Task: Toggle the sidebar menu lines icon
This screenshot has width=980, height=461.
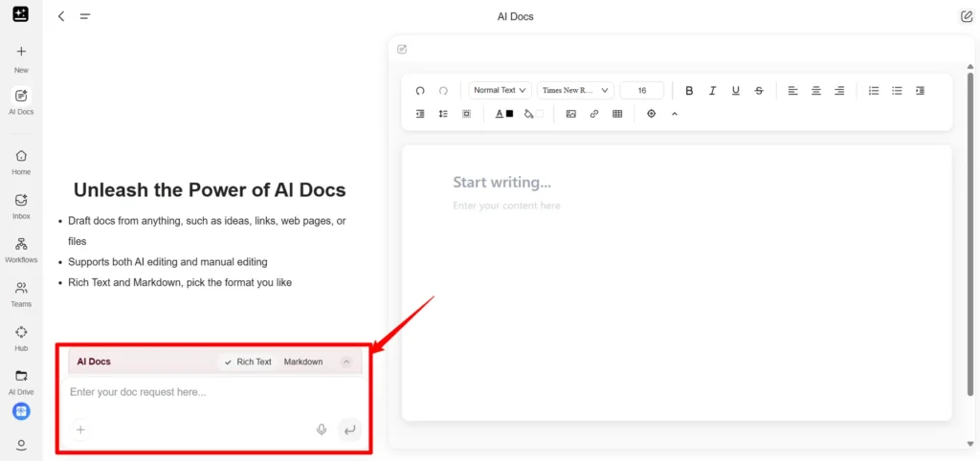Action: tap(85, 16)
